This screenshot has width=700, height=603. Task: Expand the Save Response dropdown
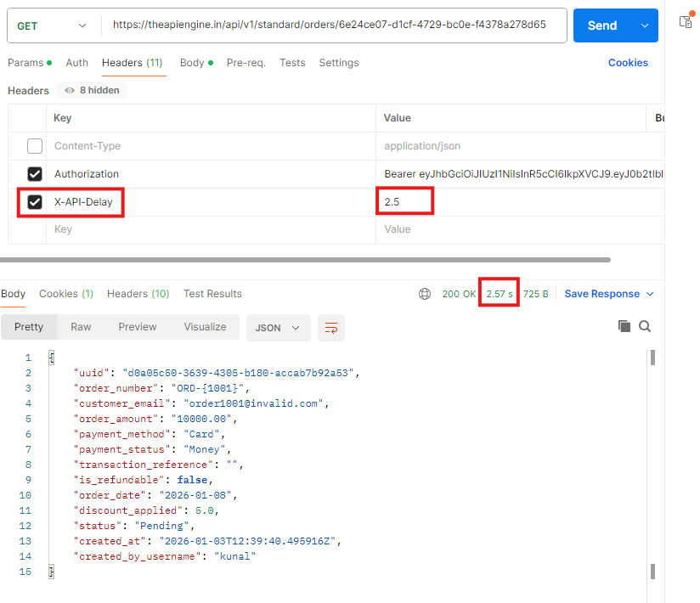(x=650, y=294)
